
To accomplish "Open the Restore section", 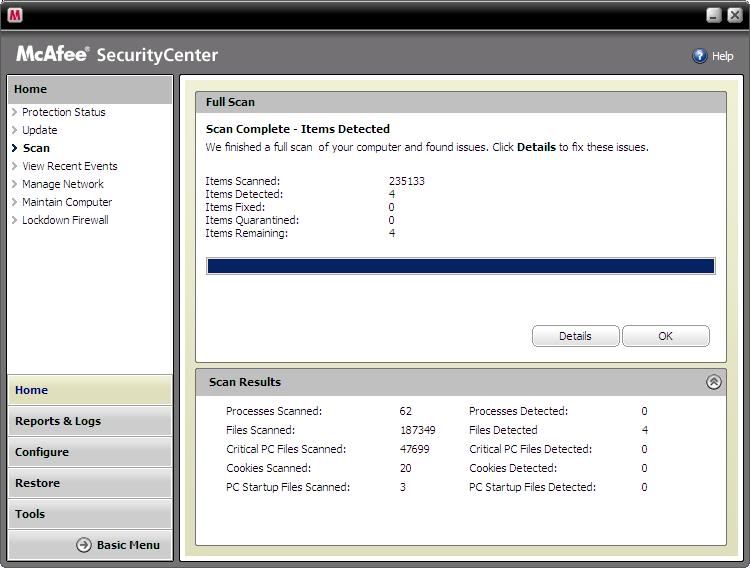I will pos(90,483).
